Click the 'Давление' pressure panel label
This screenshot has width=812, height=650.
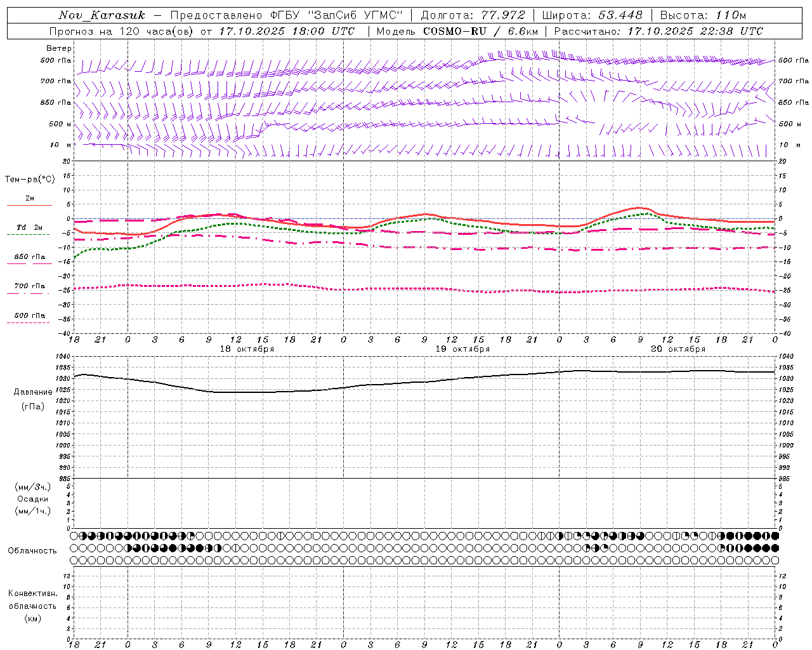point(33,392)
